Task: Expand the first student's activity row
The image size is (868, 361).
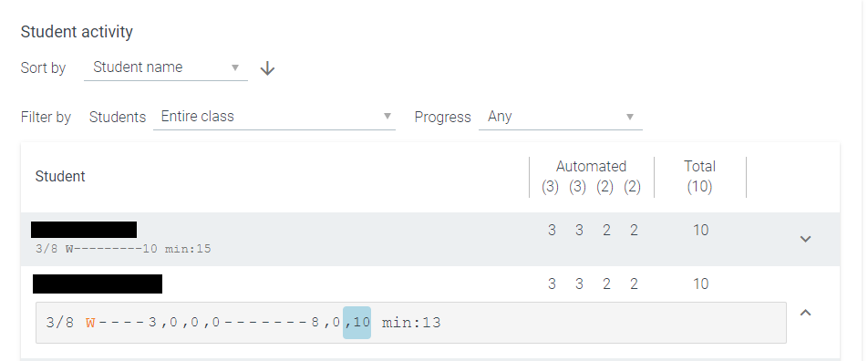Action: [805, 239]
